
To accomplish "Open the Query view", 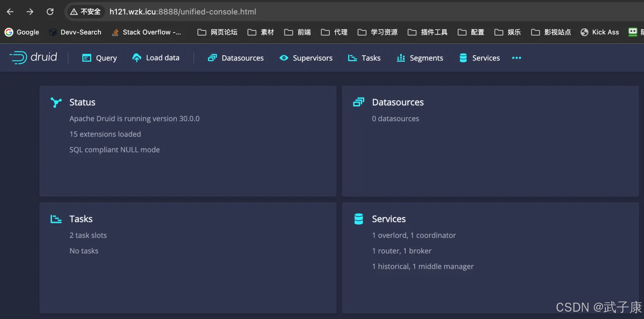I will pos(100,58).
